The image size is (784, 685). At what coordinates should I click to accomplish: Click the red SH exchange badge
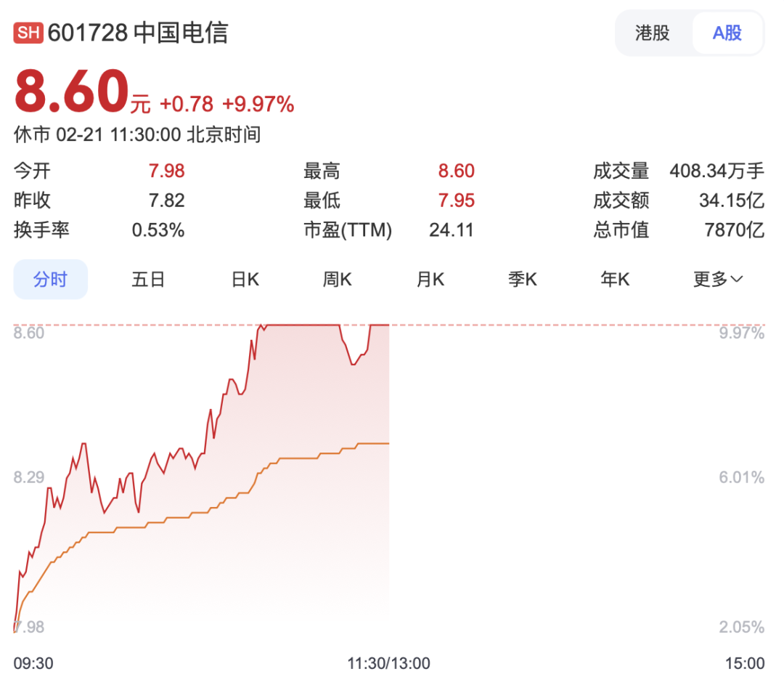[28, 33]
